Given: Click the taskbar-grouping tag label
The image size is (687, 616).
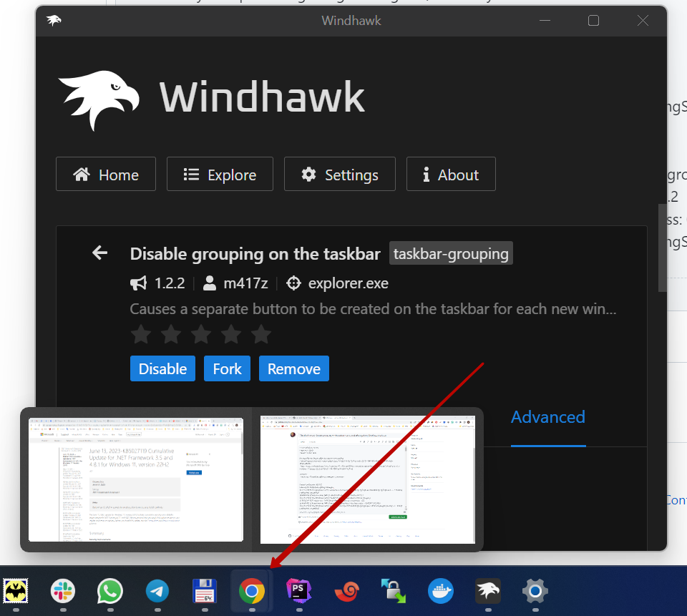Looking at the screenshot, I should click(x=451, y=253).
